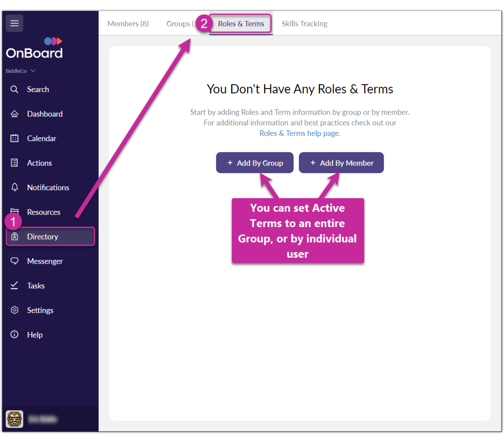The image size is (504, 434).
Task: Select the Skills Tracking tab
Action: 304,24
